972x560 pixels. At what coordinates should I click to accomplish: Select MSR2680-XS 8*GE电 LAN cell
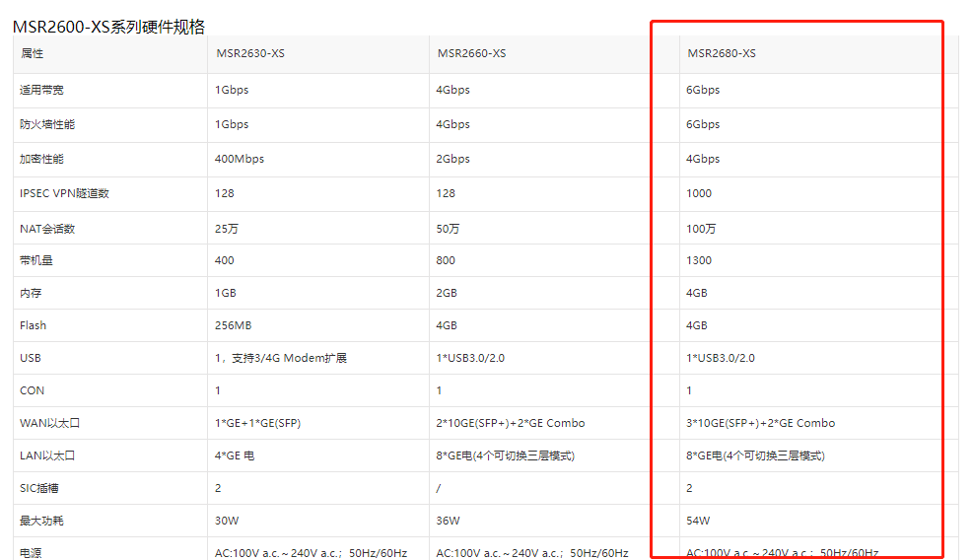(x=756, y=455)
